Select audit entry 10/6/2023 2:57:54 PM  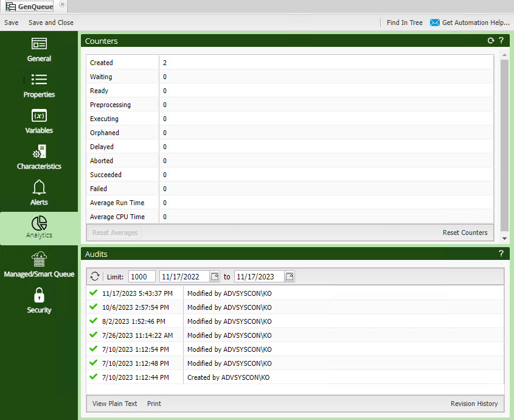click(x=295, y=307)
